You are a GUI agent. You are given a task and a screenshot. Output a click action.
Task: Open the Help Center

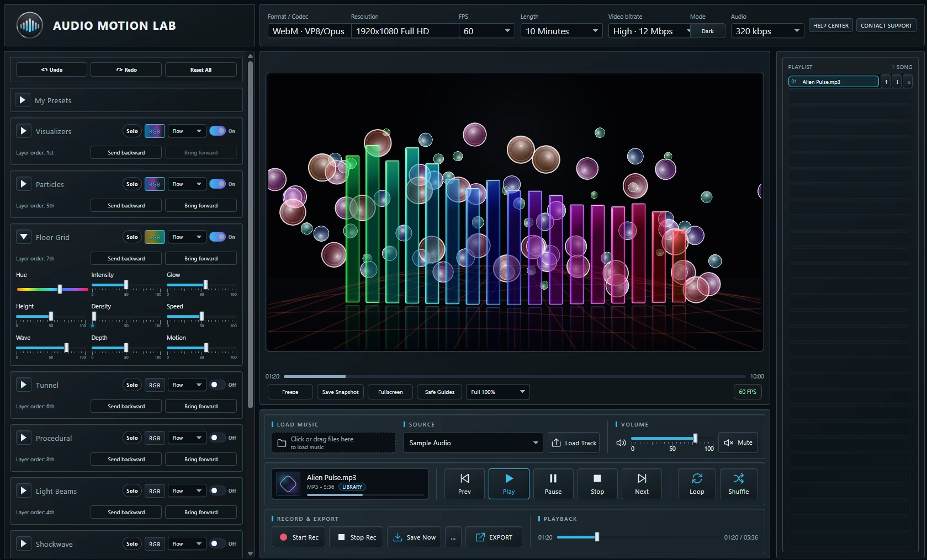click(830, 25)
